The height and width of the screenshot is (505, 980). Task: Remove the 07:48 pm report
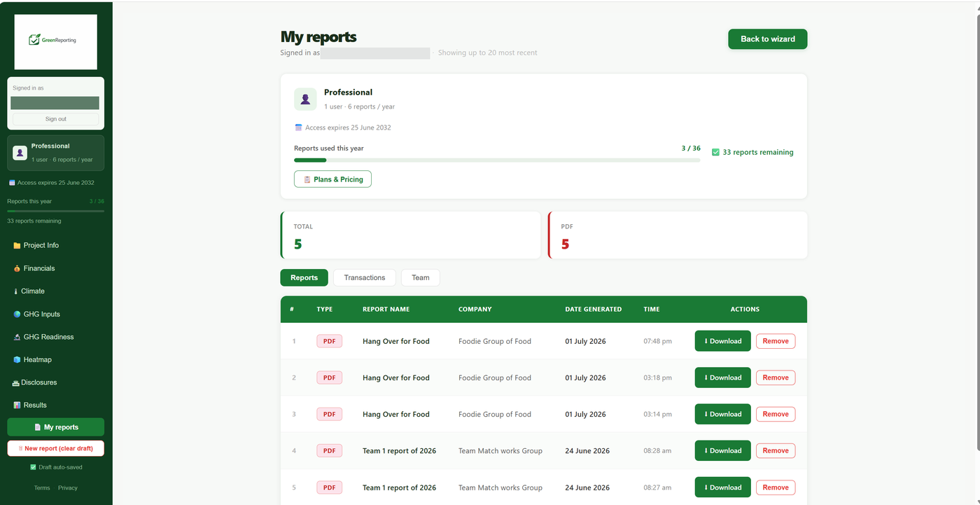click(x=776, y=341)
